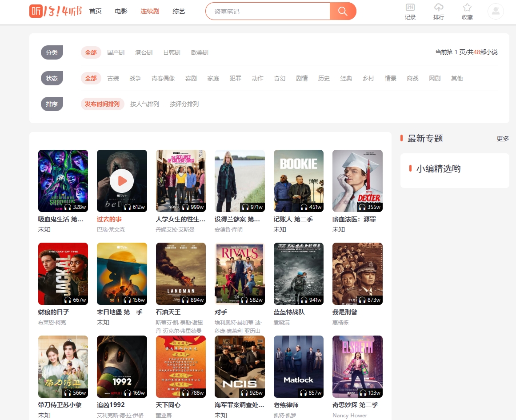Choose the 动作 genre filter
The width and height of the screenshot is (516, 420).
[x=258, y=78]
